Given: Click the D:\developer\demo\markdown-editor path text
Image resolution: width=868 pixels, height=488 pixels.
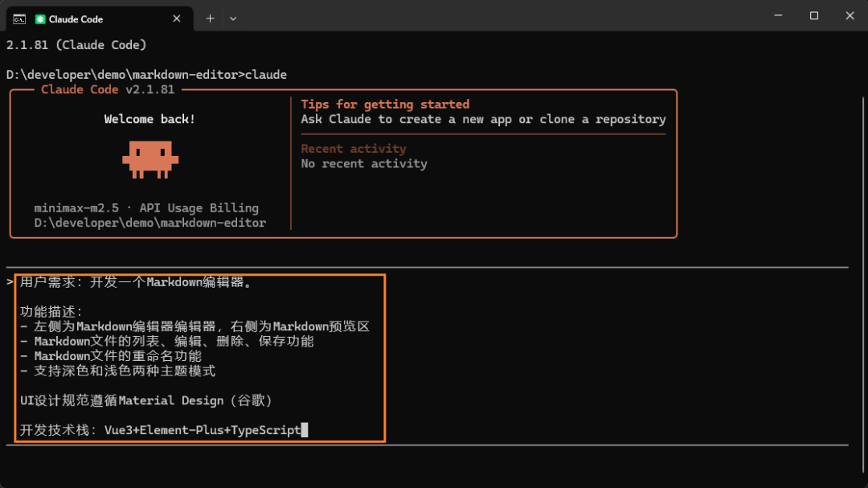Looking at the screenshot, I should coord(149,223).
